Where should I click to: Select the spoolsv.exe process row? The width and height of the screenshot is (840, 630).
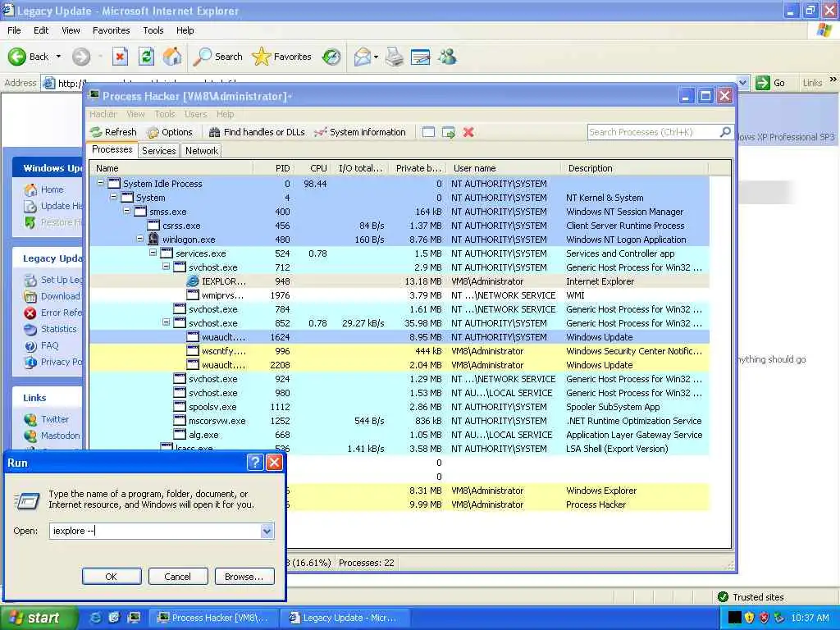(x=399, y=407)
